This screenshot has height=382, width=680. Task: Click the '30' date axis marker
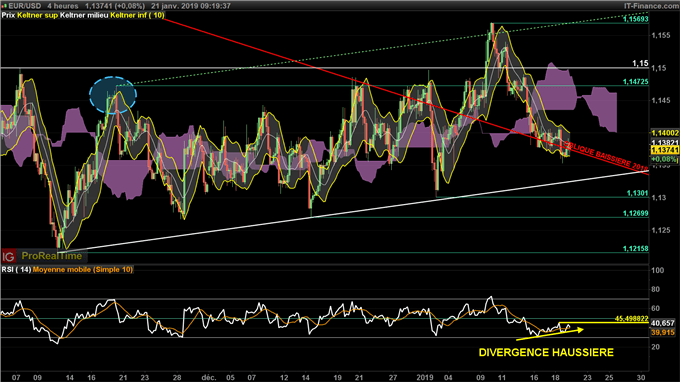point(641,378)
